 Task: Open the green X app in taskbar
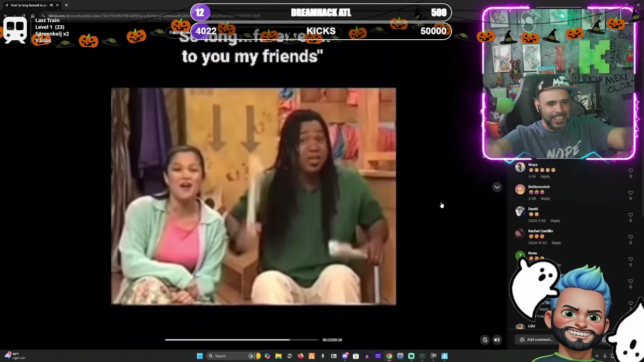(x=422, y=356)
